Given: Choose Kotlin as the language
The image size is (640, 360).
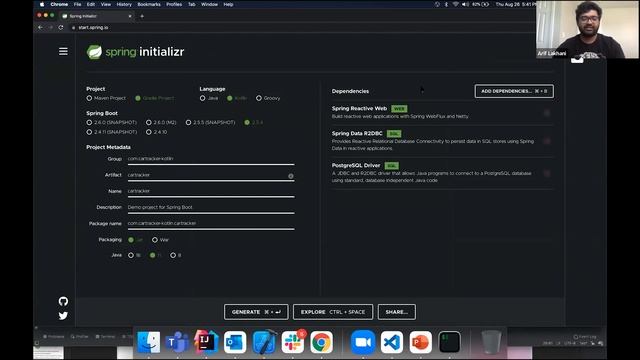Looking at the screenshot, I should 237,98.
